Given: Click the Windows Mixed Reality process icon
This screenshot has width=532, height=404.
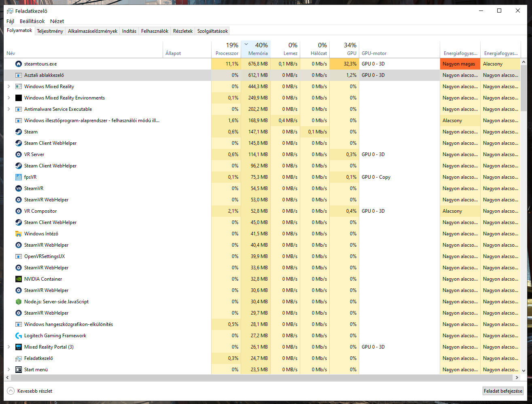Looking at the screenshot, I should coord(18,87).
